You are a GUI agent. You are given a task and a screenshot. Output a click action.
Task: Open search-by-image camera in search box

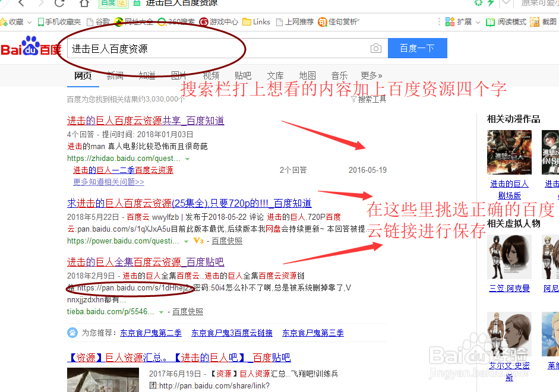tap(375, 48)
